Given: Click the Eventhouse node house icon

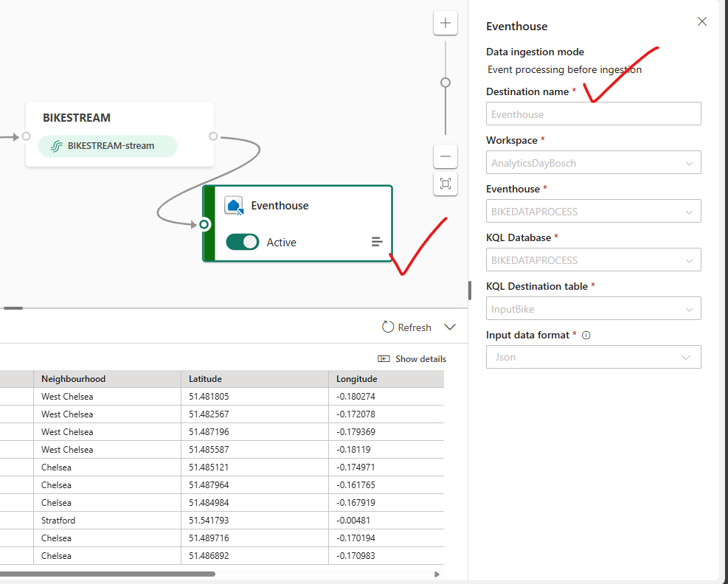Looking at the screenshot, I should 234,206.
